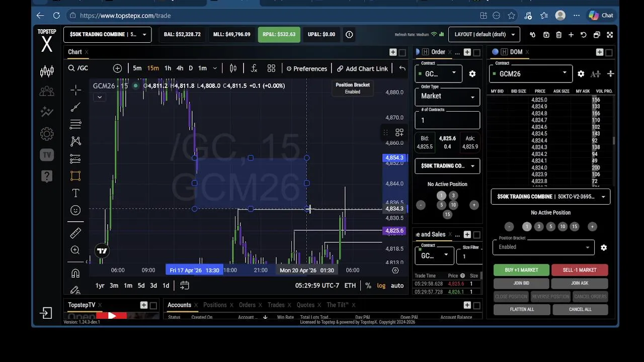Viewport: 644px width, 362px height.
Task: Select the XABCD pattern tool
Action: click(75, 141)
